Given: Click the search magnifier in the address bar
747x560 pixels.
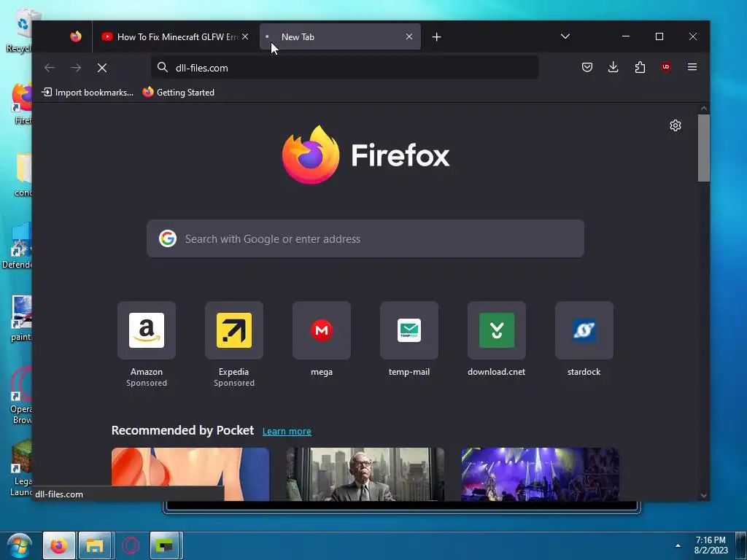Looking at the screenshot, I should coord(163,68).
